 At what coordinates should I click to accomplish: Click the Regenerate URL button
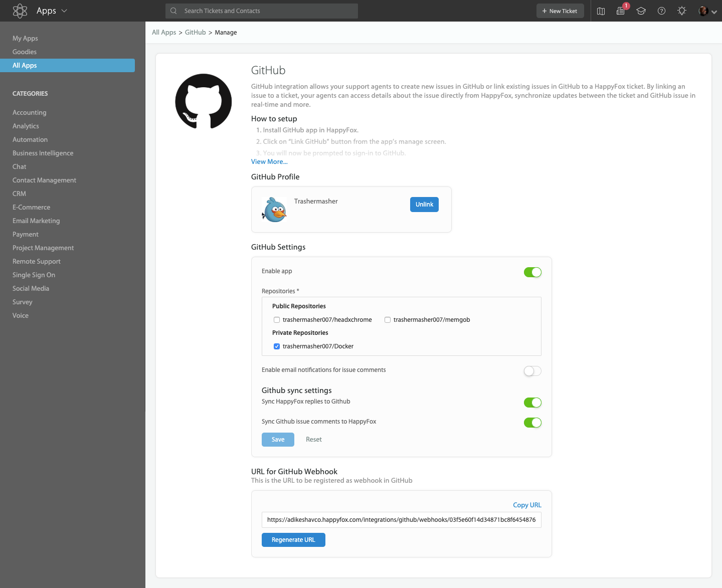[293, 540]
